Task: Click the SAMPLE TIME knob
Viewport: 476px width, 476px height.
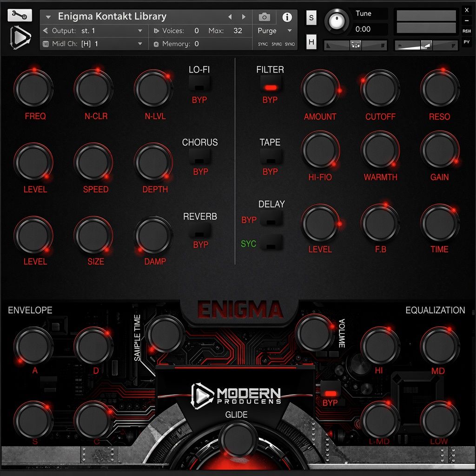Action: [165, 335]
